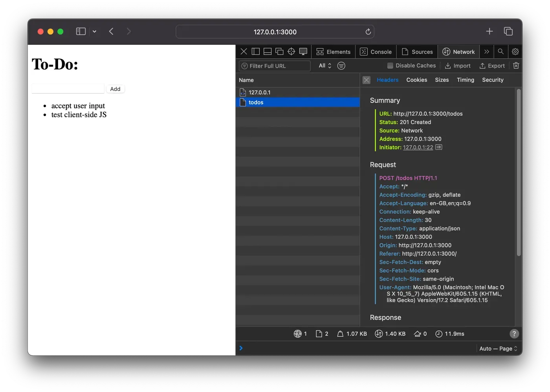Click the 'Content-Type: application/json' header
The image size is (550, 392).
click(x=420, y=229)
